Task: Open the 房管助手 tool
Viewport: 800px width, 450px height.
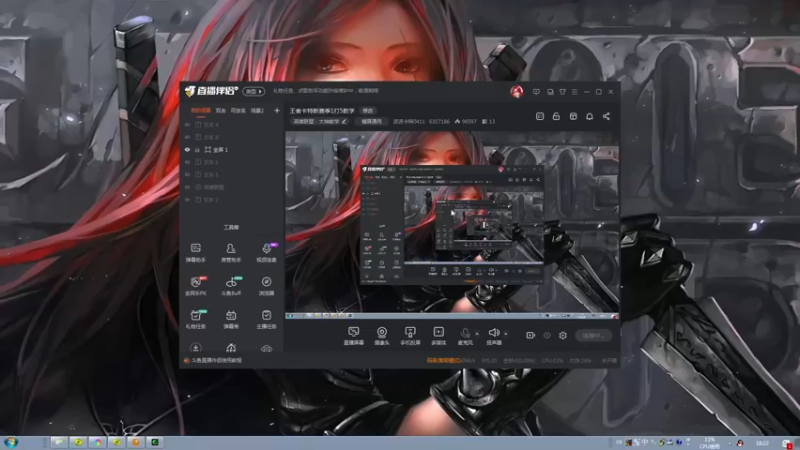Action: [x=231, y=252]
